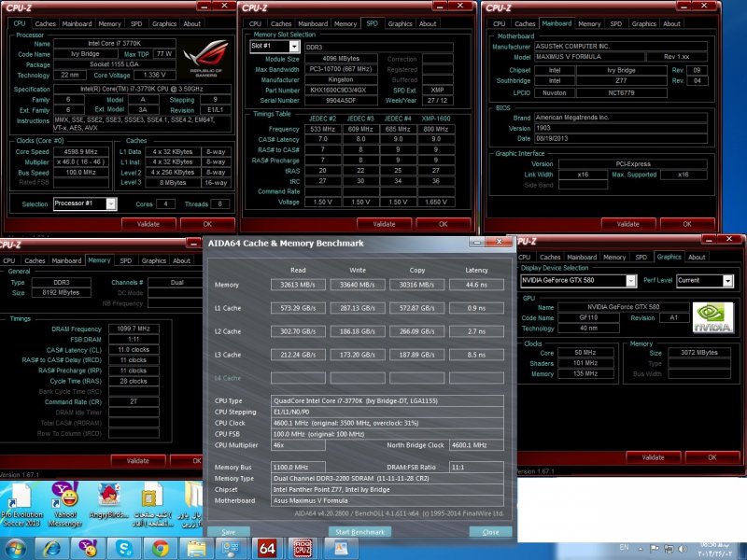747x560 pixels.
Task: Launch Internet Explorer from the taskbar
Action: coord(52,549)
